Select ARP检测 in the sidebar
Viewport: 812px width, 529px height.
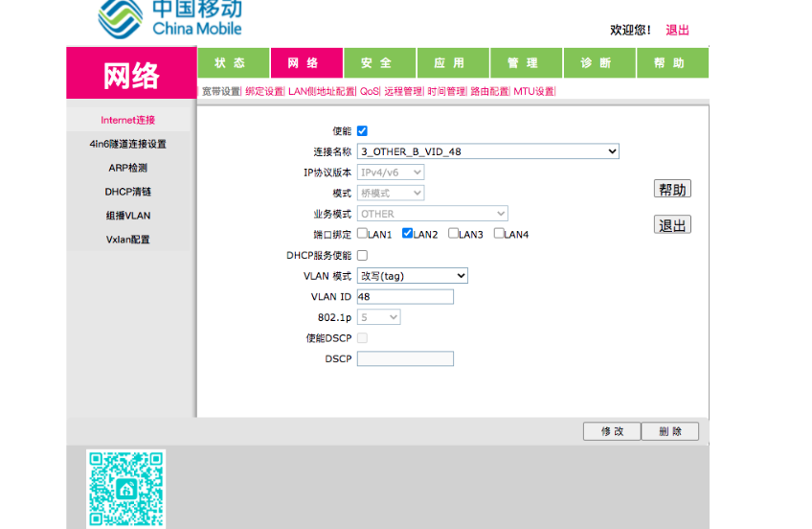click(x=128, y=168)
